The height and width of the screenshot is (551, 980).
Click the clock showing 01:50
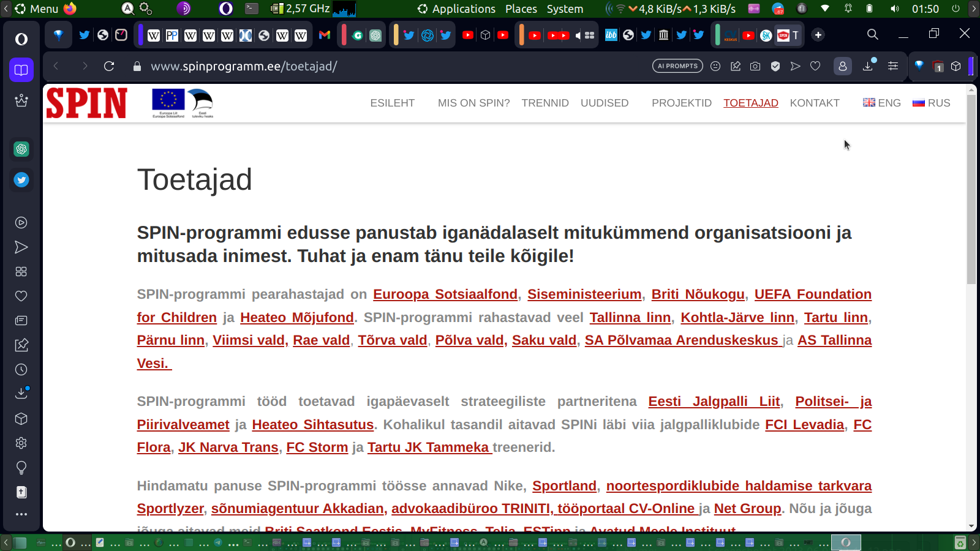coord(925,9)
